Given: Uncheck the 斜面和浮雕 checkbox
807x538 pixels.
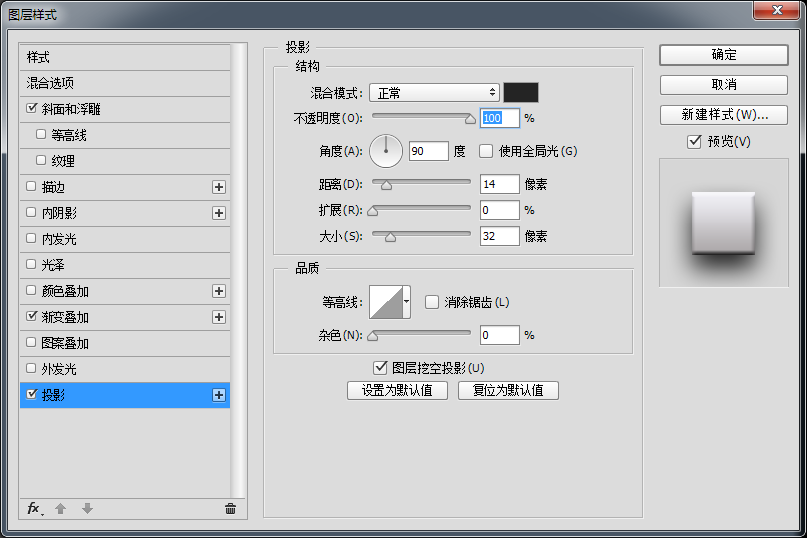Looking at the screenshot, I should click(31, 108).
